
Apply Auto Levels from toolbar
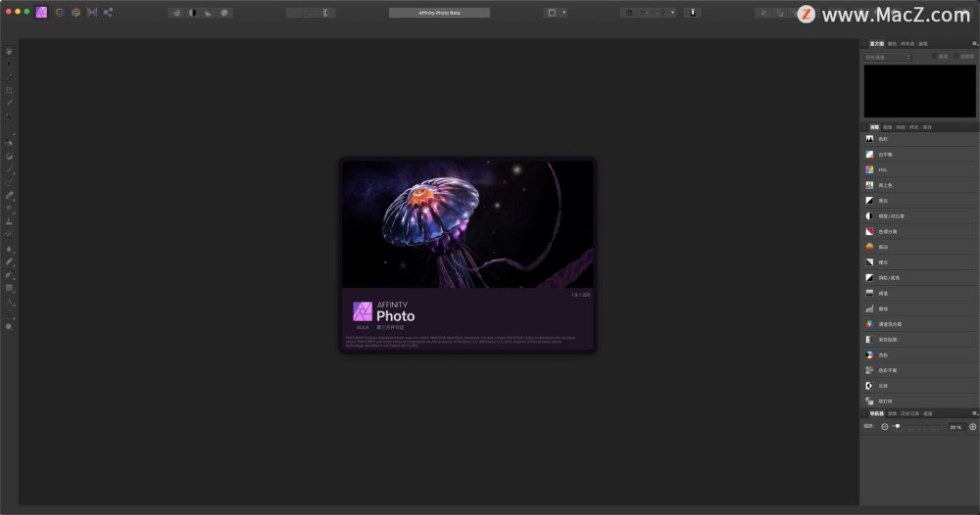[176, 13]
